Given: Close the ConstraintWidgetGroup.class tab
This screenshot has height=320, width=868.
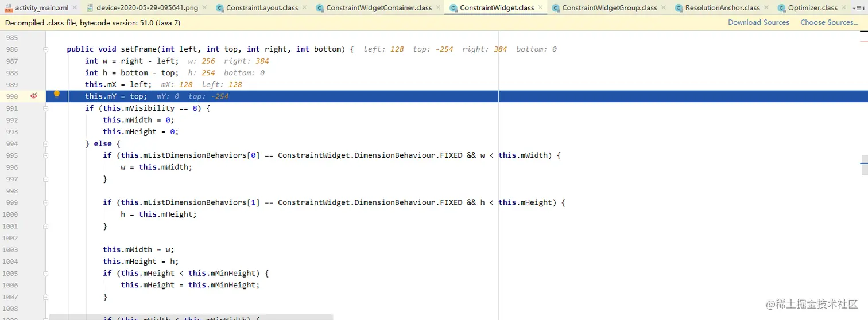Looking at the screenshot, I should coord(664,8).
